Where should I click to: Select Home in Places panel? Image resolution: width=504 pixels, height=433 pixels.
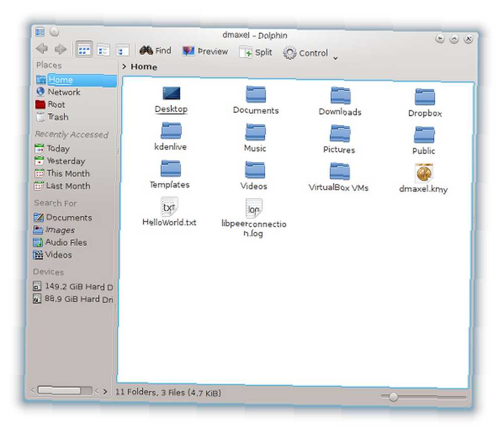[76, 80]
